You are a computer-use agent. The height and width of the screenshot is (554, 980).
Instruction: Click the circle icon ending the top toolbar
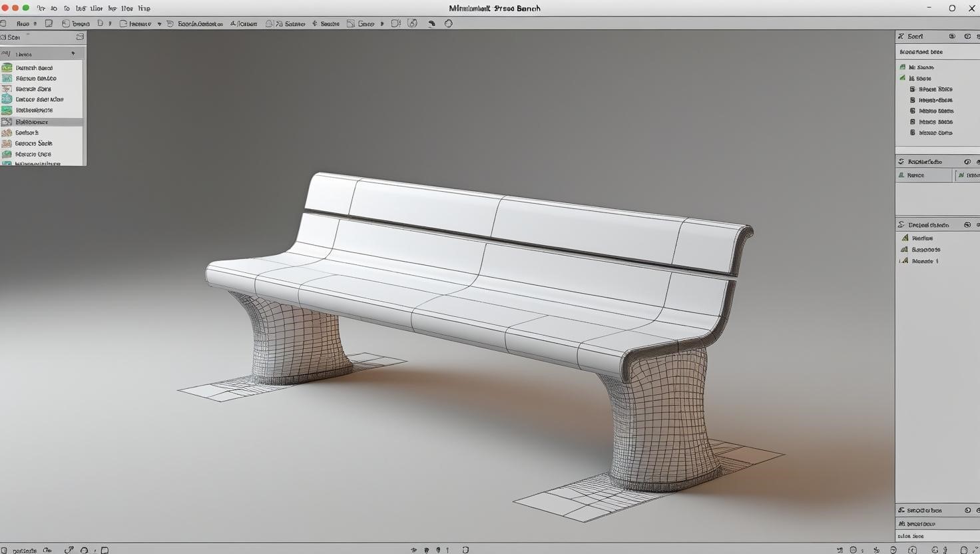pos(449,23)
